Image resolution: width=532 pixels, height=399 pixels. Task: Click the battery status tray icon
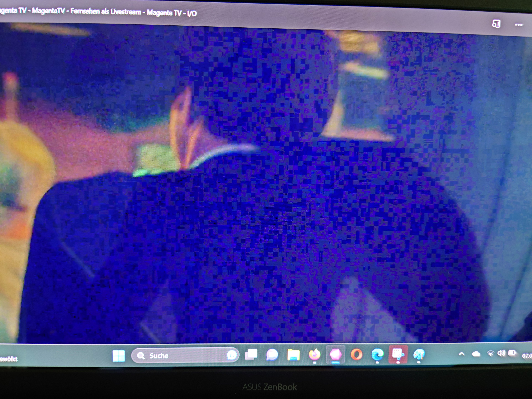[x=512, y=353]
